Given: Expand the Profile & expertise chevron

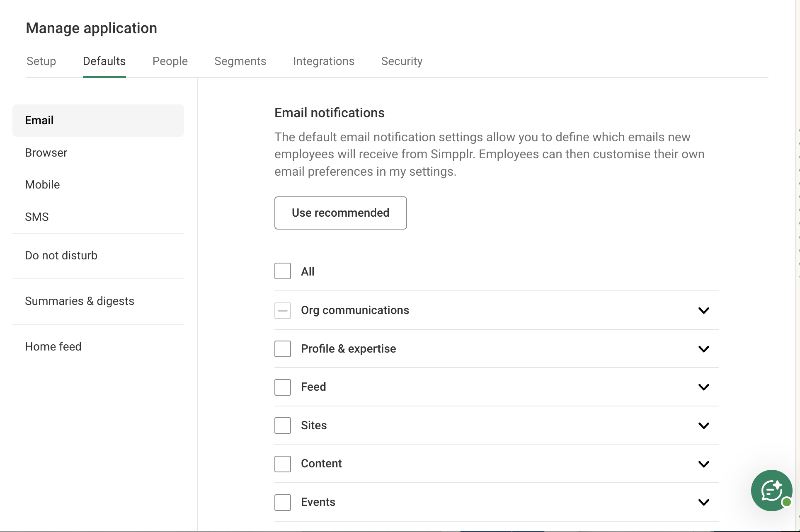Looking at the screenshot, I should [x=703, y=349].
